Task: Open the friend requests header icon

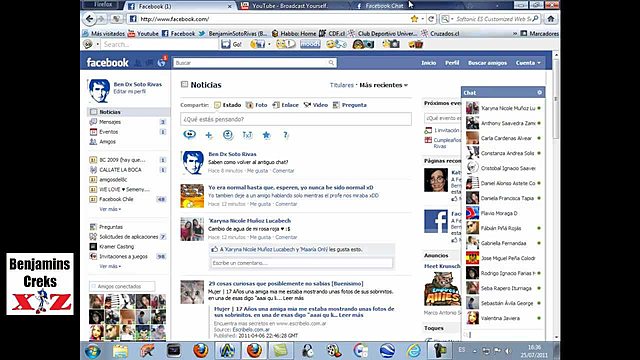Action: (138, 62)
